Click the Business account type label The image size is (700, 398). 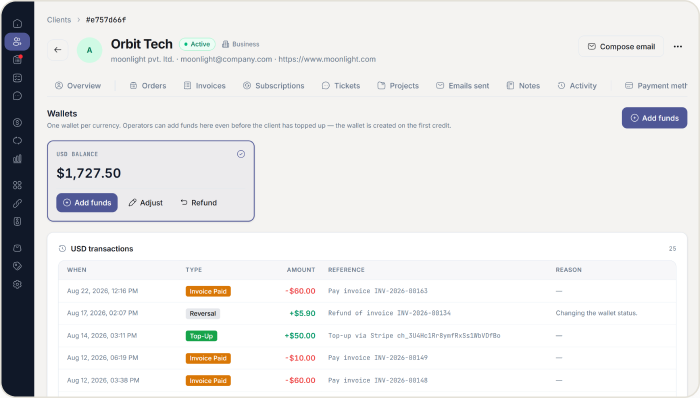pos(241,44)
